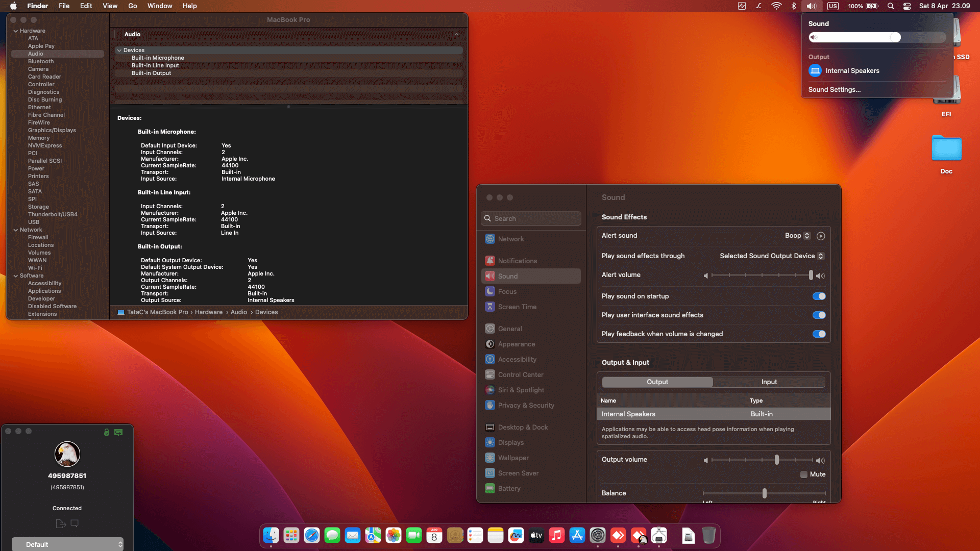This screenshot has width=980, height=551.
Task: Play the Boop alert sound preview
Action: point(821,236)
